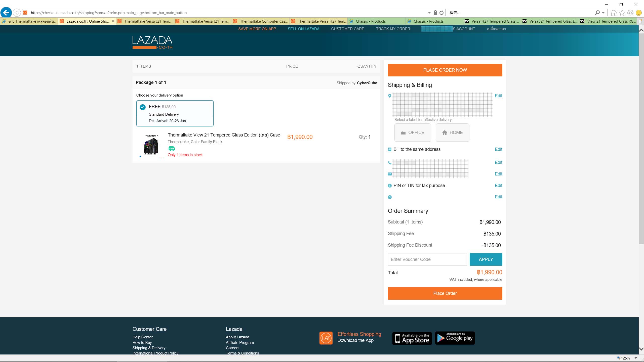Click the green FREE shipping badge icon
Screen dimensions: 644x362
(171, 149)
